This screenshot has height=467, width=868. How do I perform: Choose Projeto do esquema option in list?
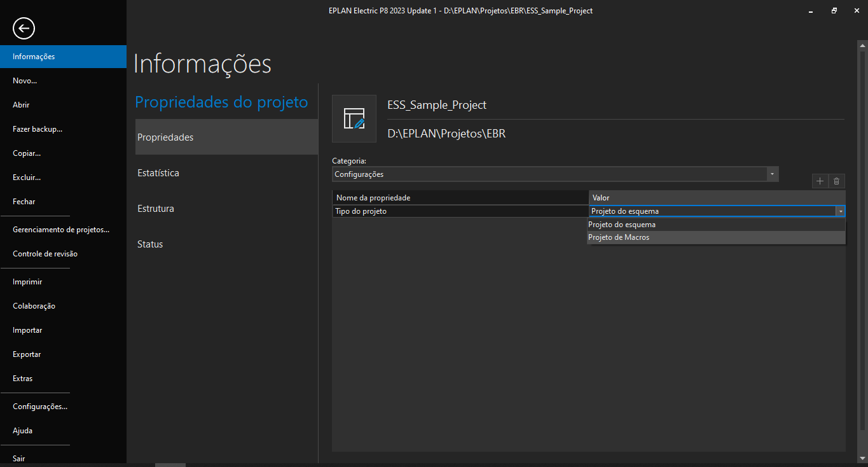click(621, 225)
